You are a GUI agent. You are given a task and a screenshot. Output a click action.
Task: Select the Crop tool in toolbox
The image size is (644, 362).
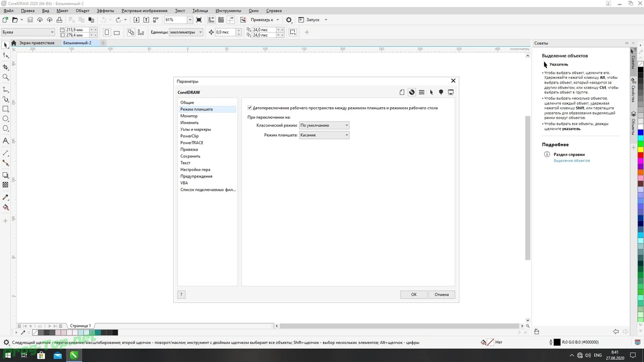click(5, 67)
